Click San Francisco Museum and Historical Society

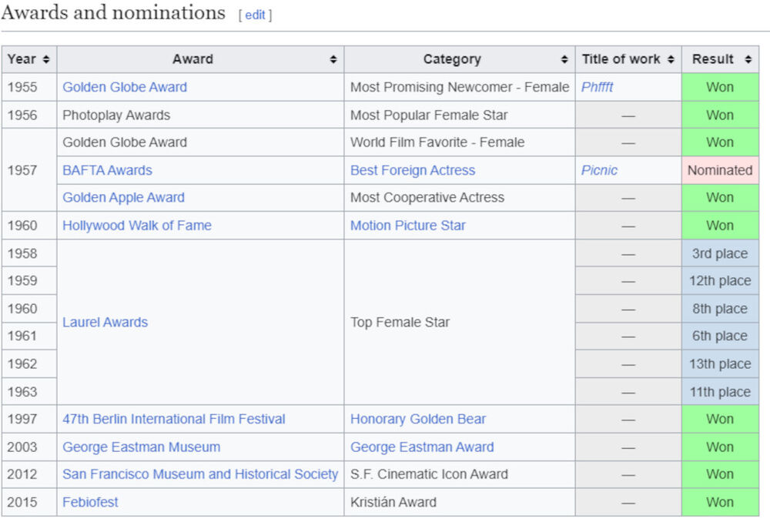(200, 474)
